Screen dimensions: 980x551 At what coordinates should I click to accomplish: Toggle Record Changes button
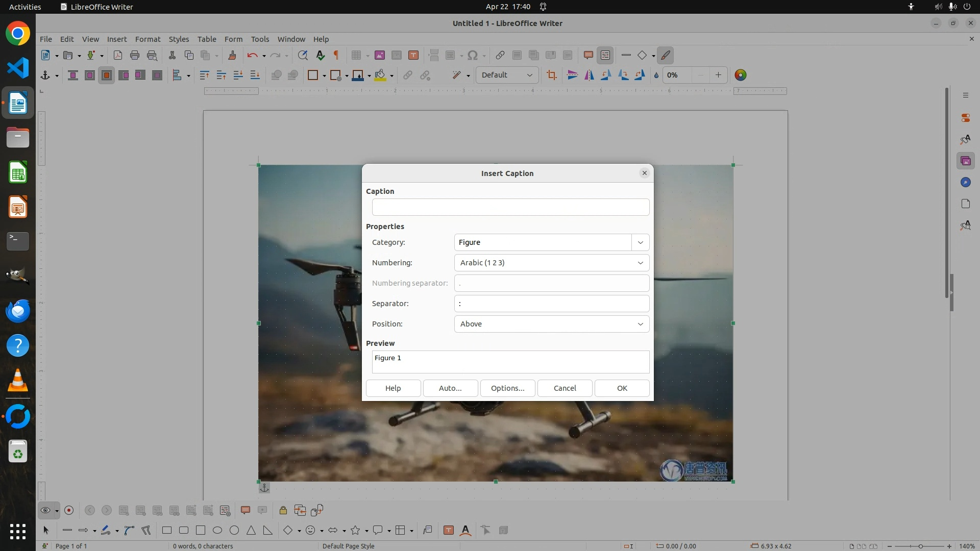point(69,511)
